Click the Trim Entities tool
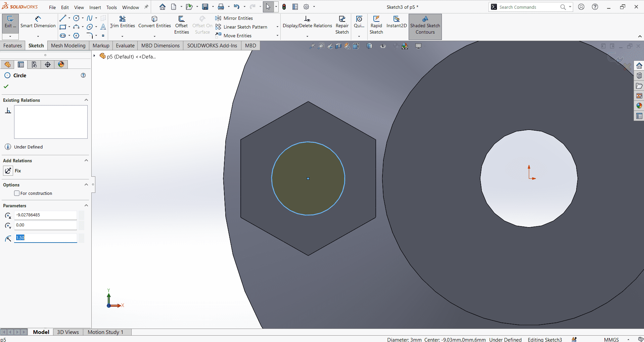644x342 pixels. pyautogui.click(x=122, y=22)
